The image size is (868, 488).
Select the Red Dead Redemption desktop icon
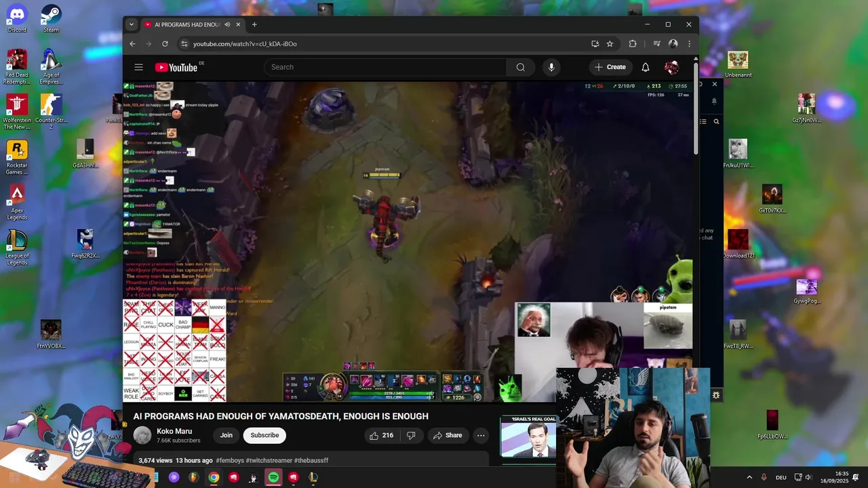(17, 66)
